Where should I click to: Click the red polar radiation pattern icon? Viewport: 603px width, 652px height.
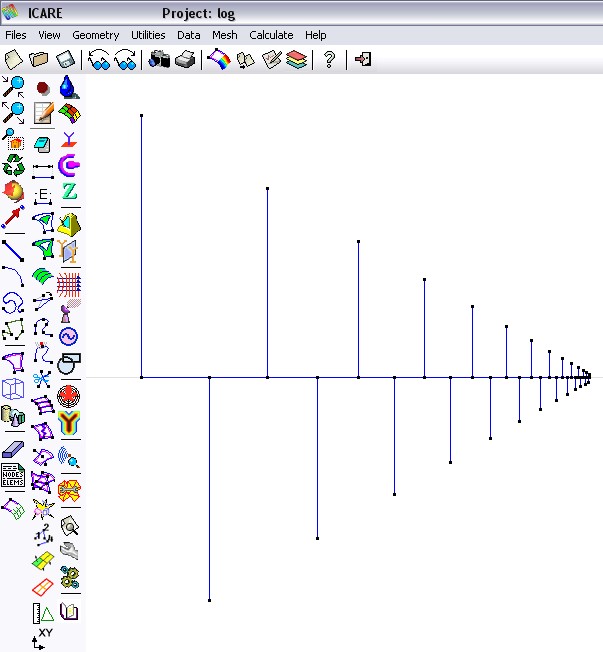click(69, 396)
